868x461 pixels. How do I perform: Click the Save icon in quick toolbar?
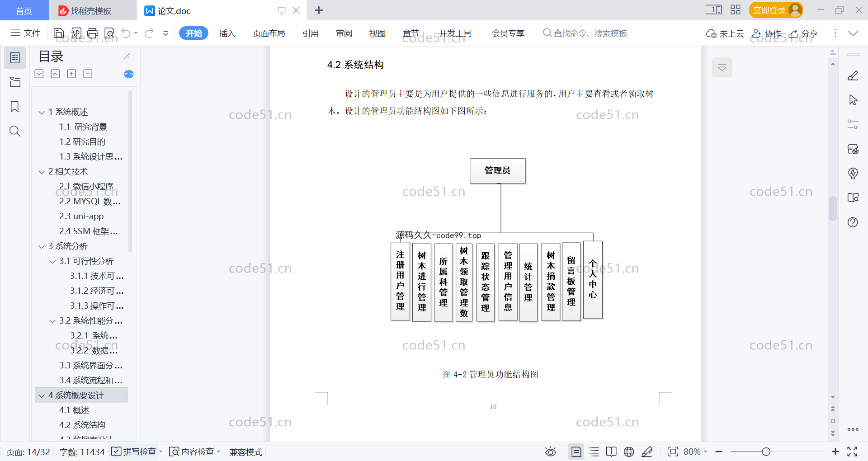[59, 33]
